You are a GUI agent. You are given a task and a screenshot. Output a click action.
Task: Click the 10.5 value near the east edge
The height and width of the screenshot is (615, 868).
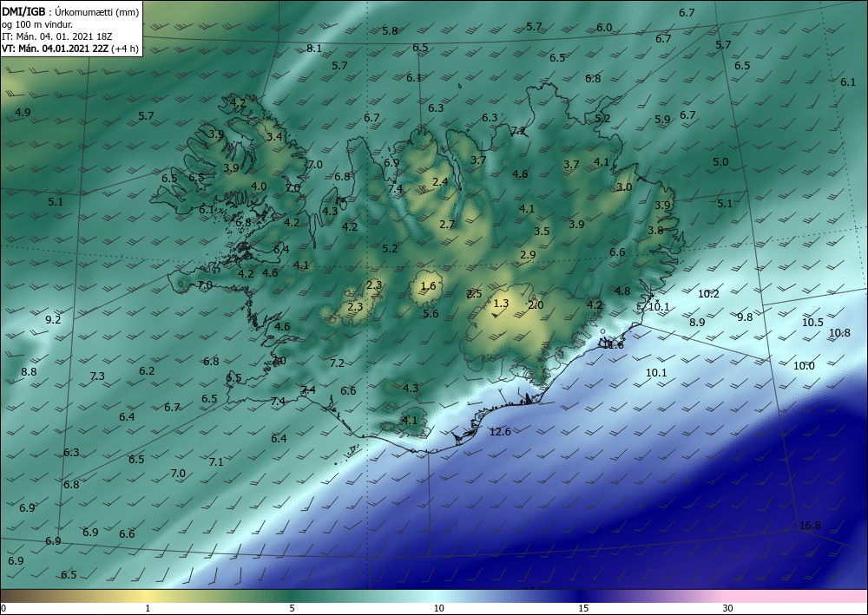point(812,322)
